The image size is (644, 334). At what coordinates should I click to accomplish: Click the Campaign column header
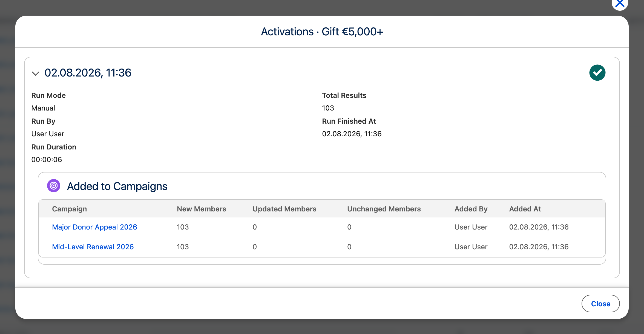point(69,209)
